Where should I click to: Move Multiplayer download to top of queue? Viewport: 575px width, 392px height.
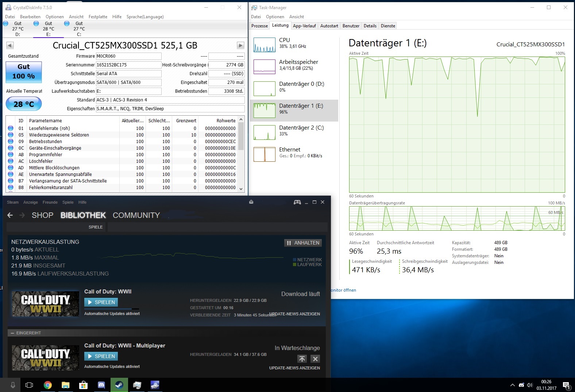pos(302,359)
